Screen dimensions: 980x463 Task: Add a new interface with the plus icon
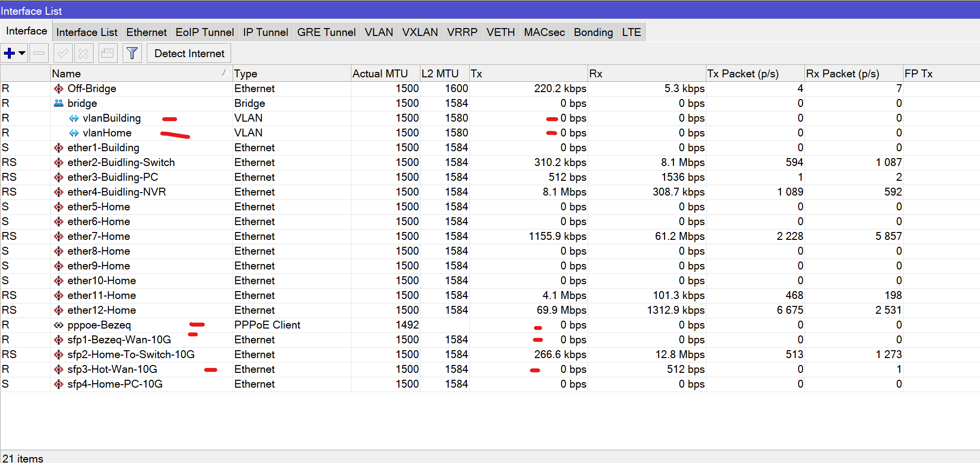(x=9, y=53)
